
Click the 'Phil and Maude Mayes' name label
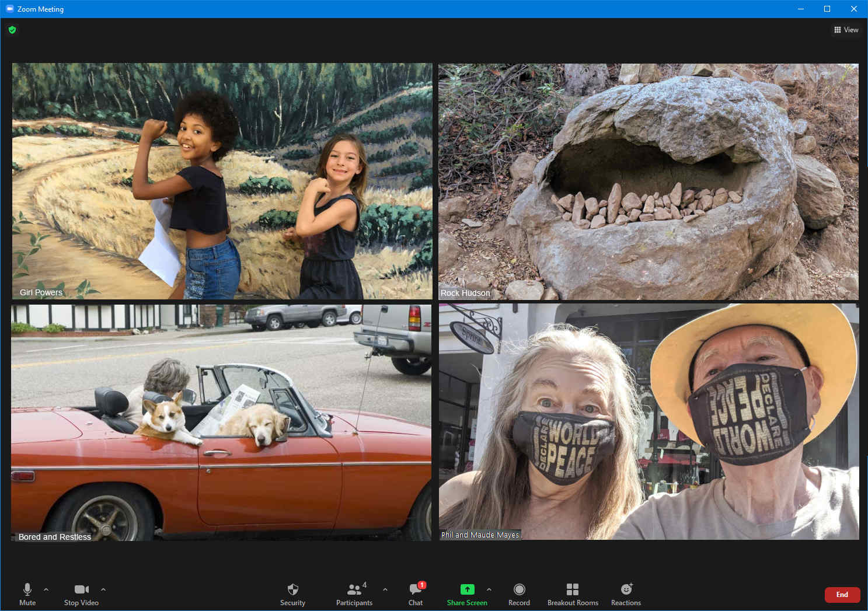pyautogui.click(x=480, y=535)
